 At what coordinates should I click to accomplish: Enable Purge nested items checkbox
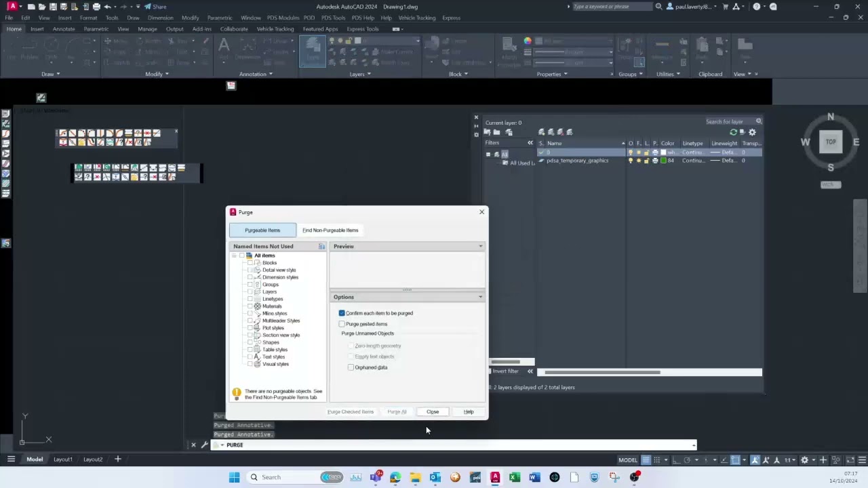342,324
